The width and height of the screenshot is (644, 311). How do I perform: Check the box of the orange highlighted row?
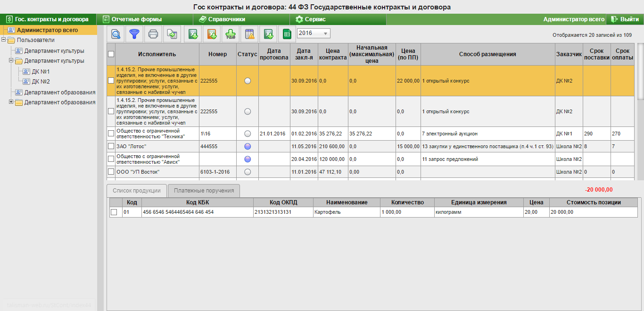111,81
